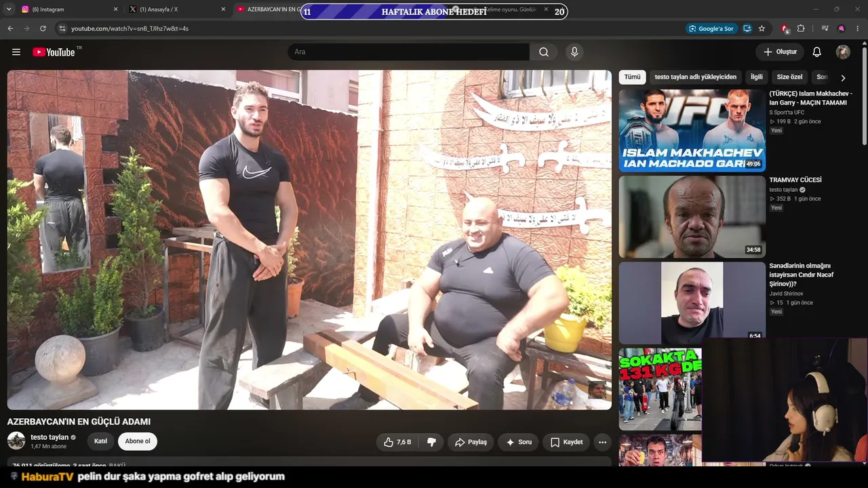Open YouTube notifications bell
The image size is (868, 488).
tap(817, 52)
